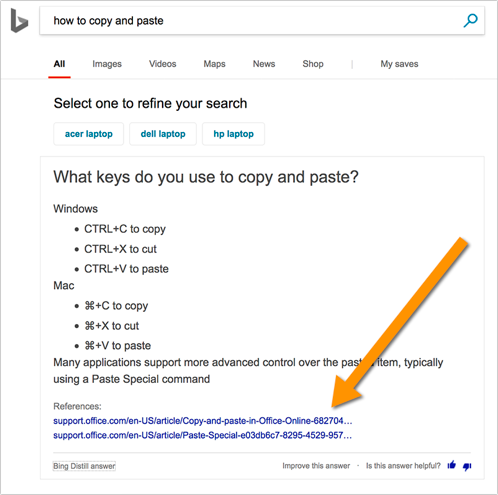Select the All tab
The width and height of the screenshot is (498, 495).
pyautogui.click(x=59, y=64)
